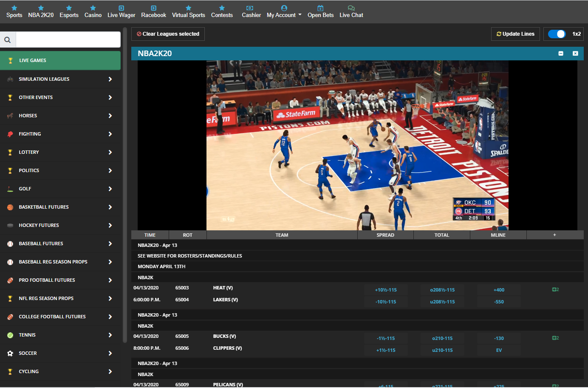
Task: Click the search magnifier icon
Action: point(8,40)
